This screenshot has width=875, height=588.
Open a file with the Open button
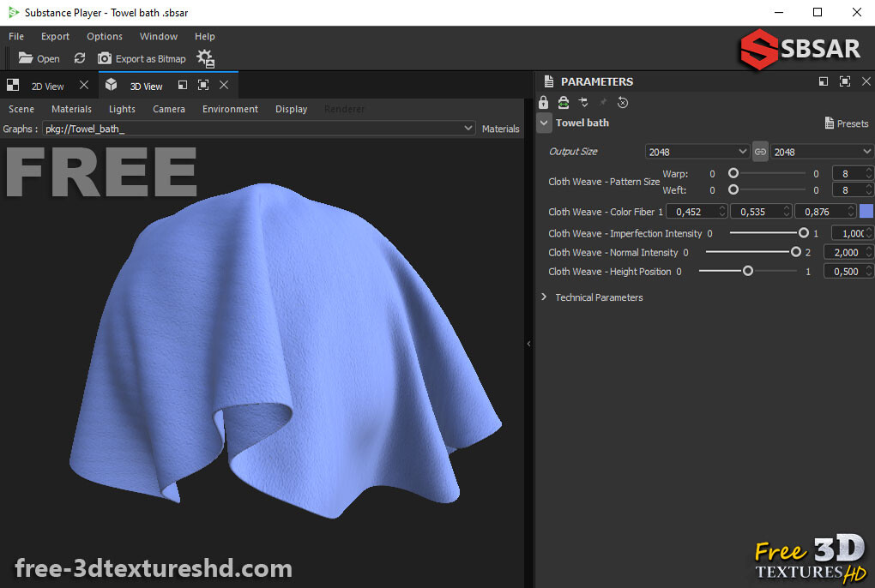tap(39, 58)
